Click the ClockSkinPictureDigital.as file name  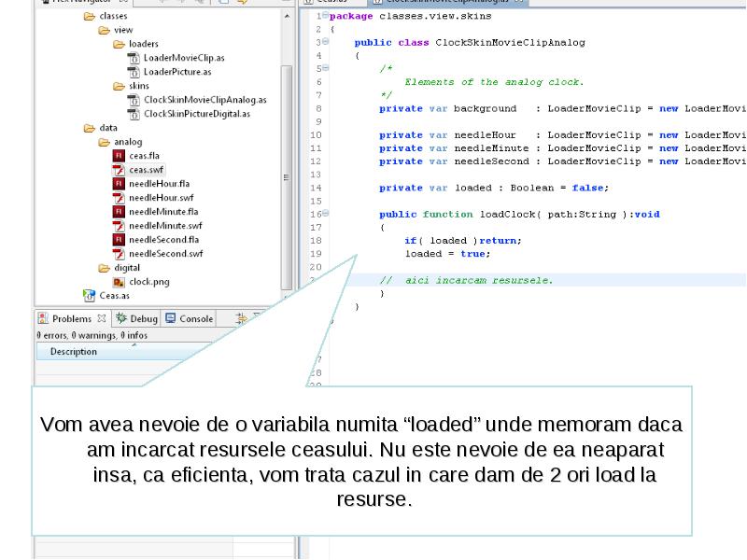pyautogui.click(x=197, y=114)
